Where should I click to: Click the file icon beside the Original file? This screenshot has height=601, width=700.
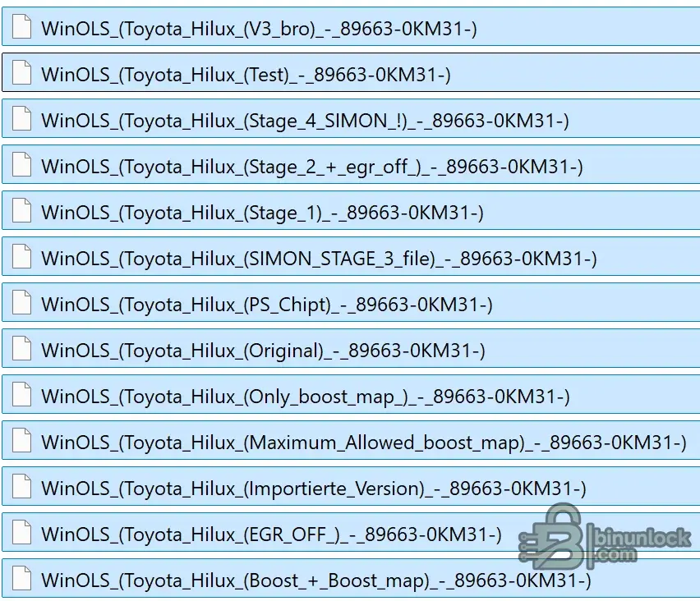click(x=21, y=348)
